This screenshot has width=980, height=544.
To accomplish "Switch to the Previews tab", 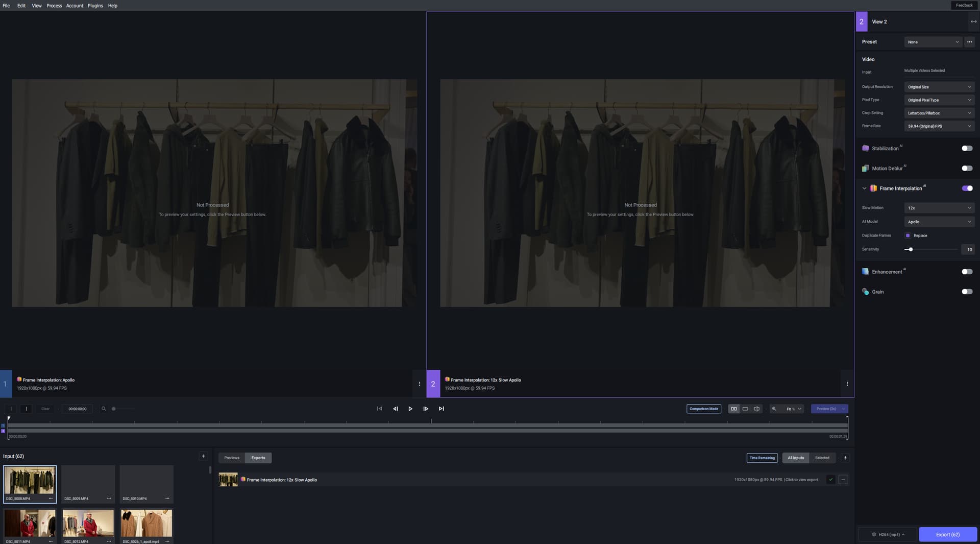I will 232,458.
